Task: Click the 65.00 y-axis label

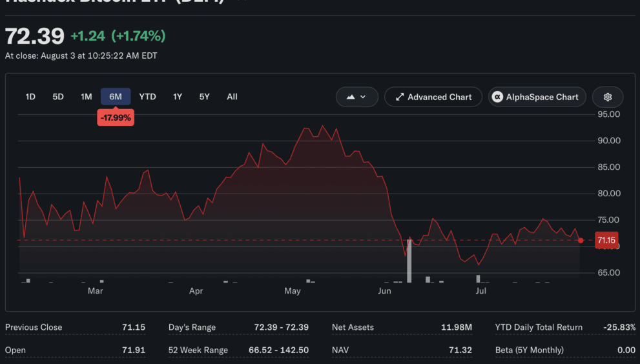Action: coord(608,272)
